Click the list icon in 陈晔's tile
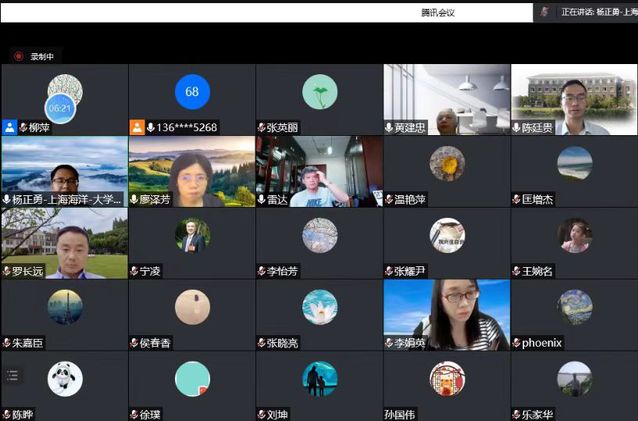Image resolution: width=638 pixels, height=421 pixels. point(12,375)
